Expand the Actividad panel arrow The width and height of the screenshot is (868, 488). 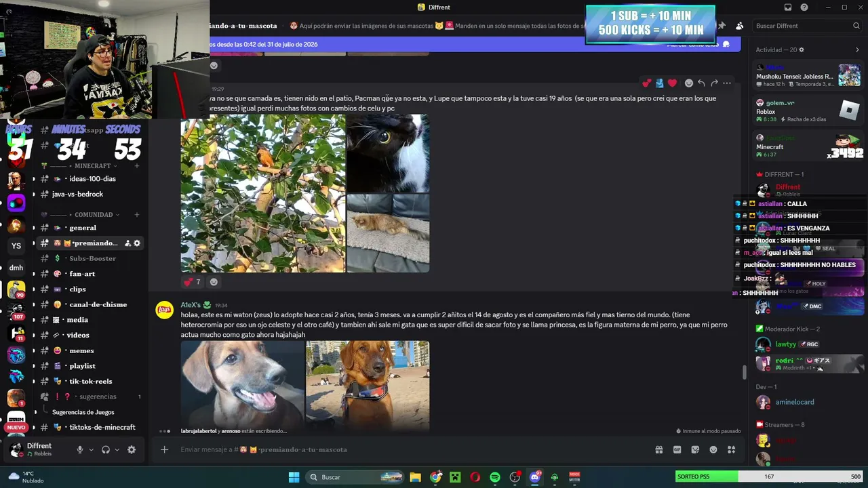(857, 49)
